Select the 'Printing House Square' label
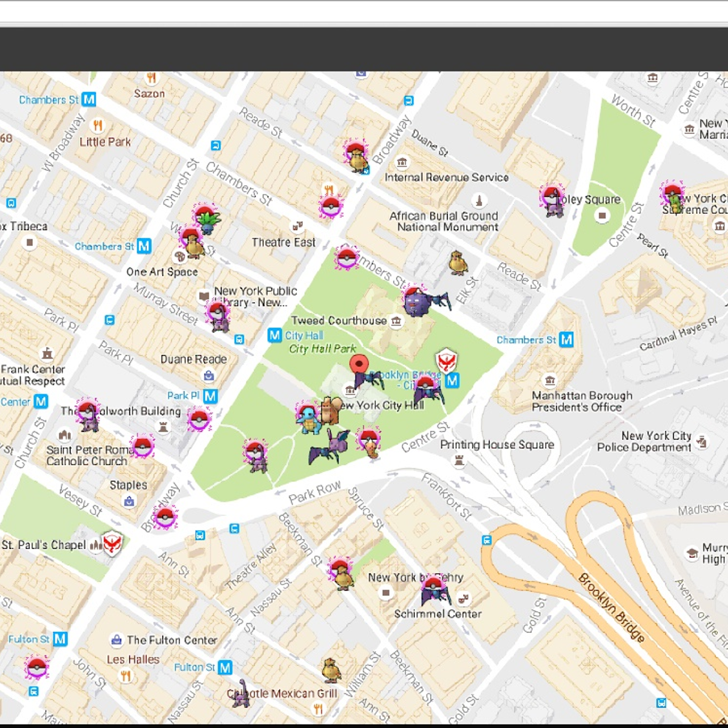This screenshot has width=728, height=728. point(497,445)
